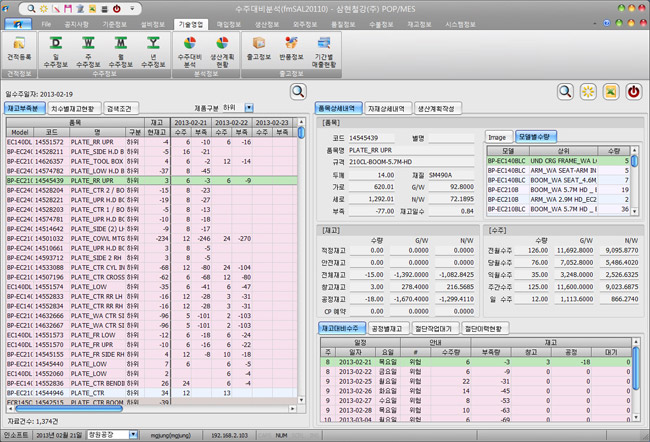Open the 출고정보 box icon
This screenshot has height=442, width=650.
(259, 50)
